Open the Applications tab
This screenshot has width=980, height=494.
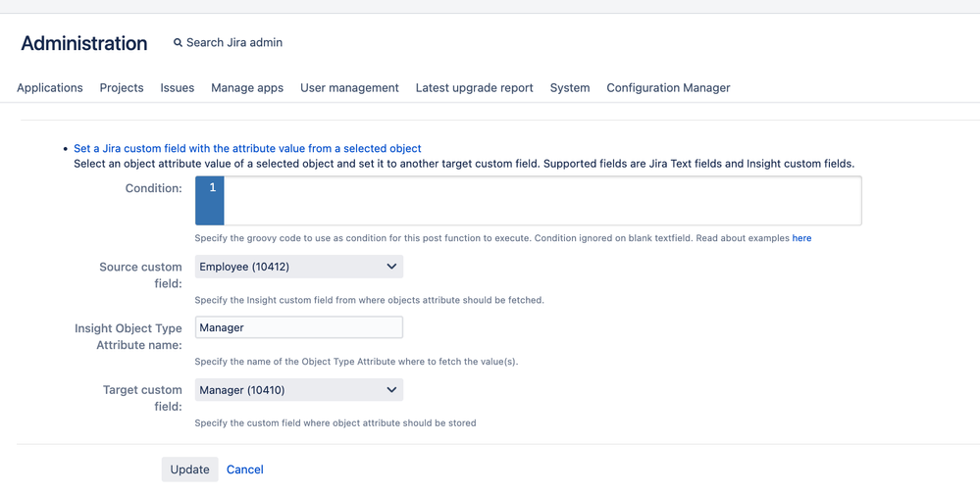50,88
